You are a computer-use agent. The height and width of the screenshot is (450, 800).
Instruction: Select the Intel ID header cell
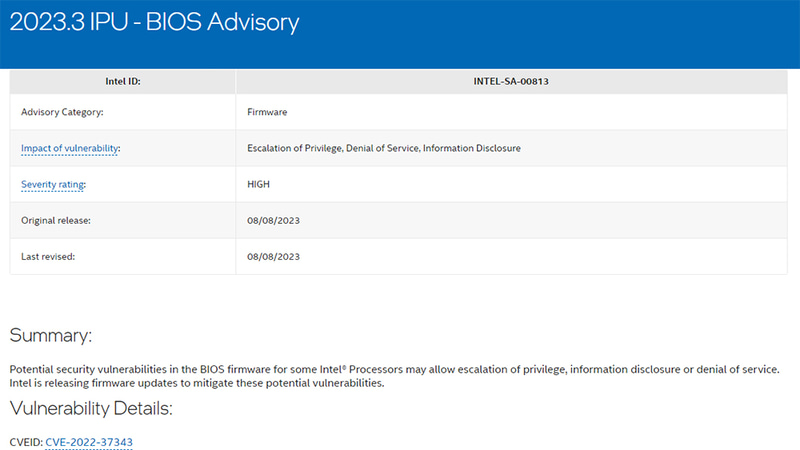point(122,81)
